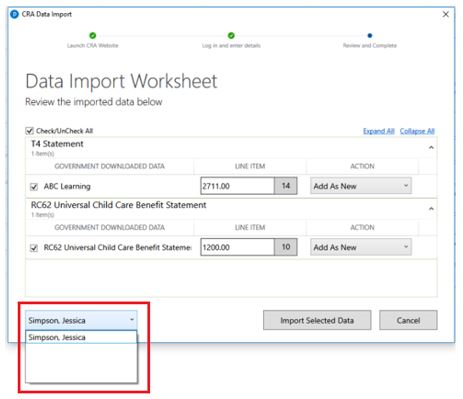This screenshot has width=463, height=399.
Task: Click the RC62 Universal Child Care Benefit Statement heading
Action: [118, 205]
